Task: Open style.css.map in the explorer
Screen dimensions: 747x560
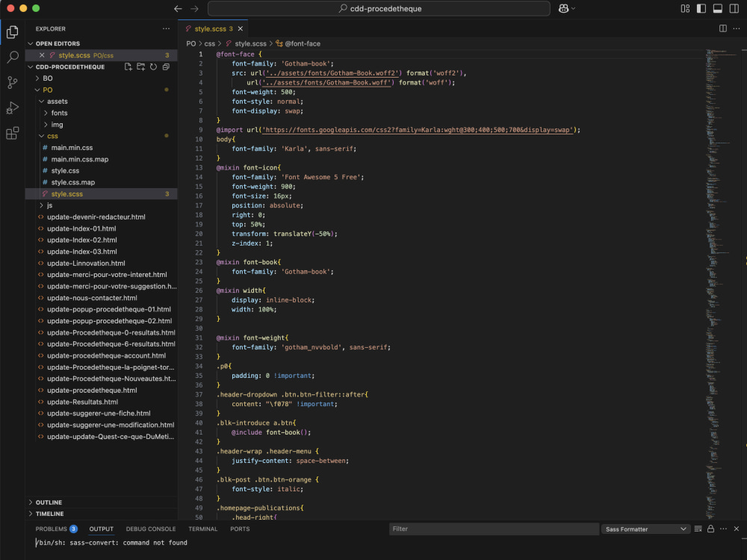Action: pyautogui.click(x=73, y=182)
